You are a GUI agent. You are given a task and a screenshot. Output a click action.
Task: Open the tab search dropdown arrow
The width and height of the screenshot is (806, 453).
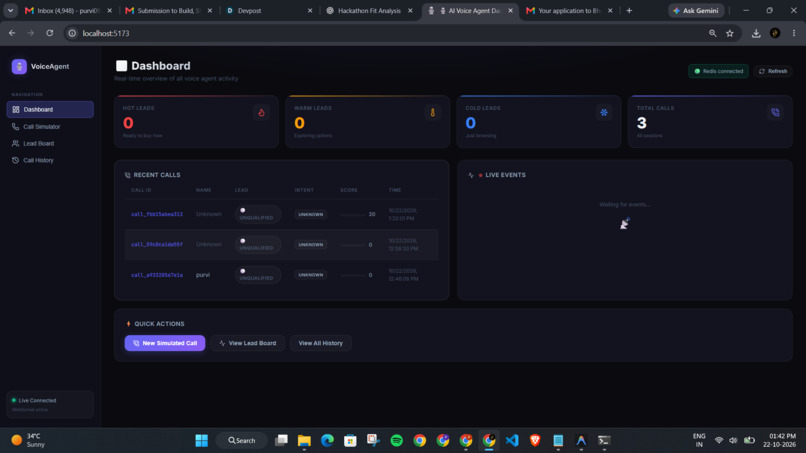coord(10,10)
